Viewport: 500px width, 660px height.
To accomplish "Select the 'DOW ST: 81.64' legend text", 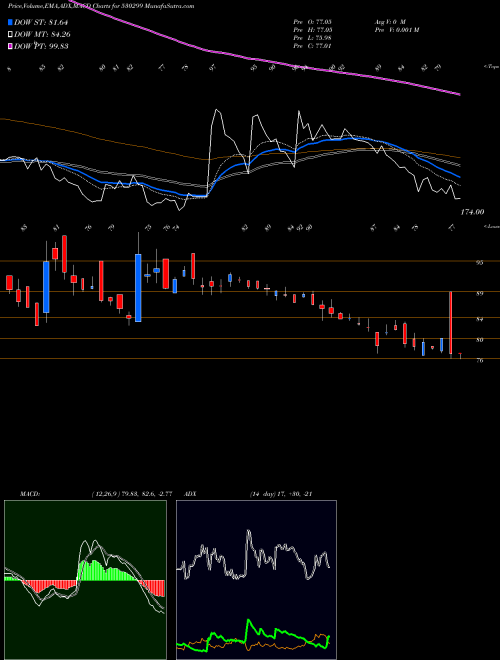I will pyautogui.click(x=41, y=22).
